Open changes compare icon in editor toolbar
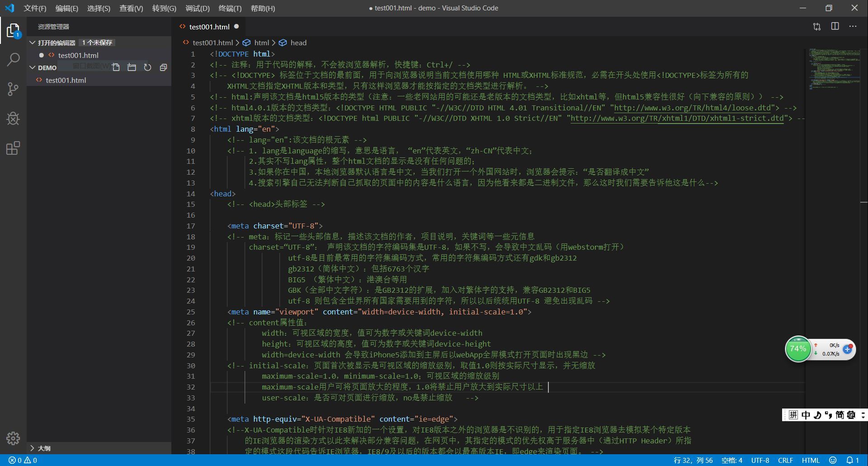868x466 pixels. tap(817, 27)
